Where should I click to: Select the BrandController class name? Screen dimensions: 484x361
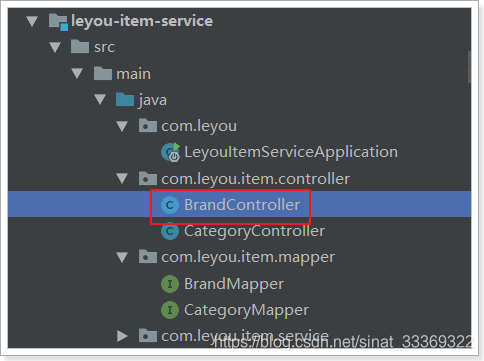click(x=242, y=205)
